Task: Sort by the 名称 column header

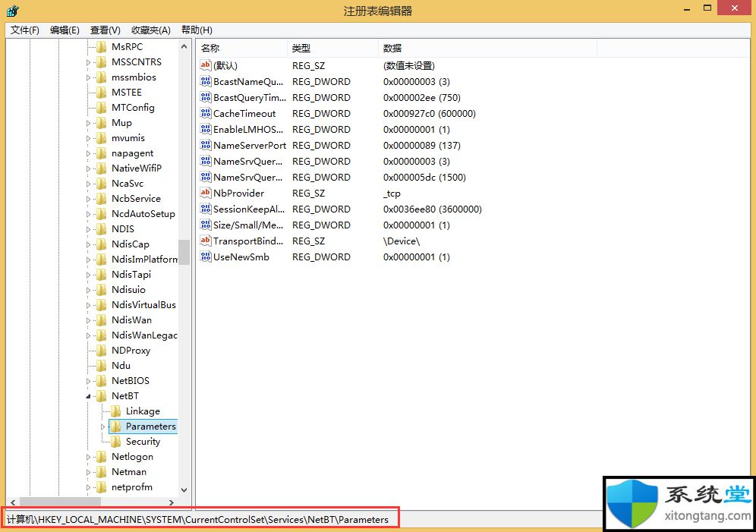Action: coord(242,48)
